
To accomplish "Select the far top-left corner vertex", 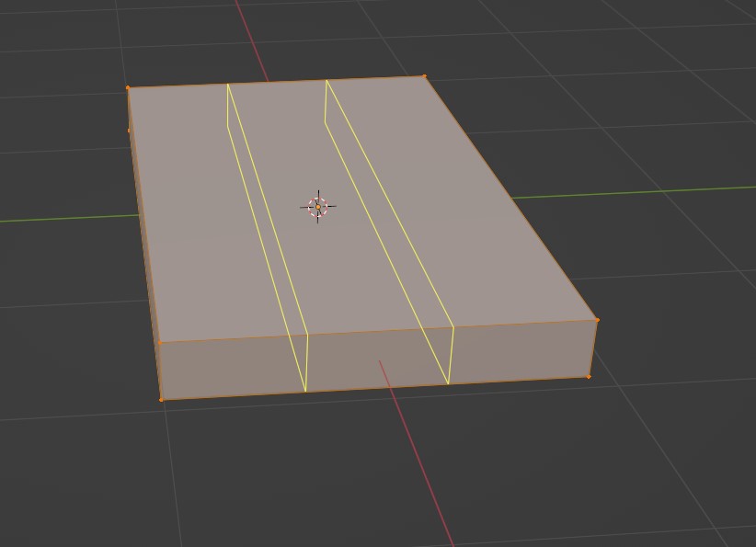I will tap(129, 88).
